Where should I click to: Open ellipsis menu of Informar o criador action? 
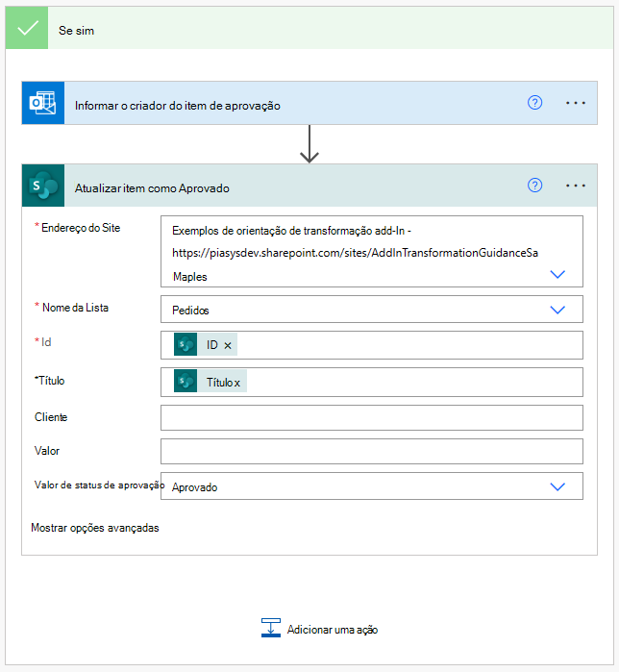click(576, 103)
